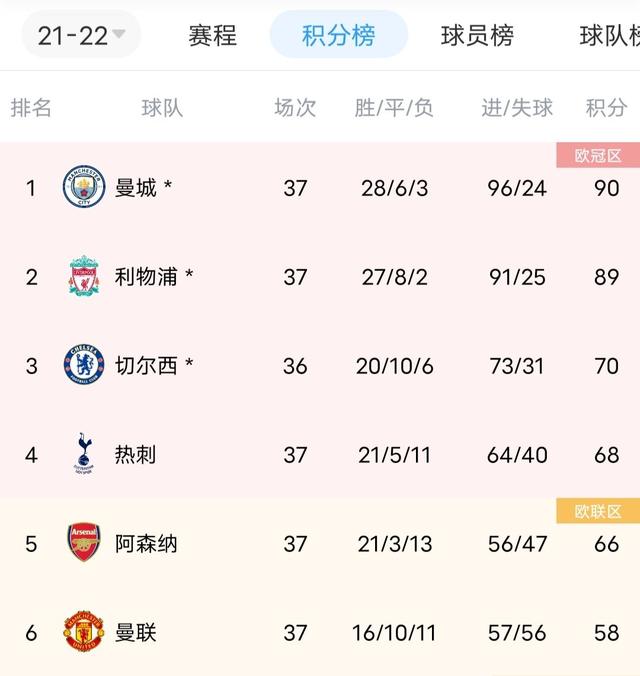Open the 21-22 season dropdown
The width and height of the screenshot is (640, 676).
click(x=81, y=36)
